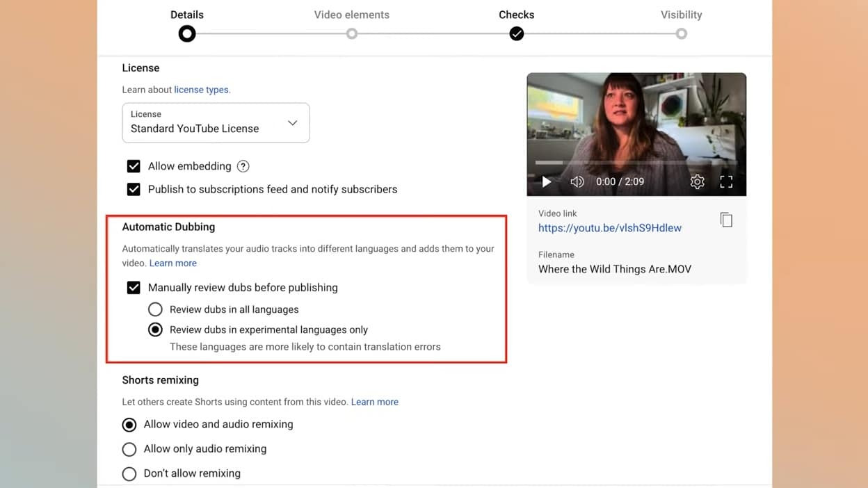
Task: Click the Checks step checkmark icon
Action: point(516,33)
